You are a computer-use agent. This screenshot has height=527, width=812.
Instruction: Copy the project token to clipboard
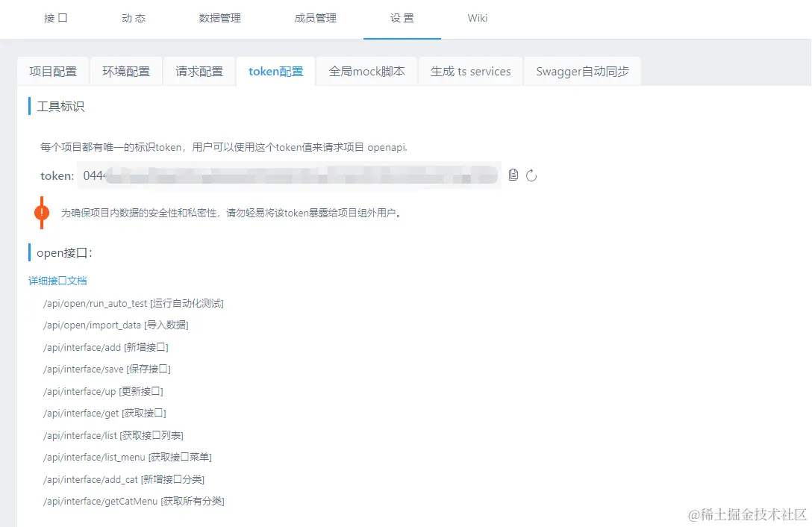point(512,174)
